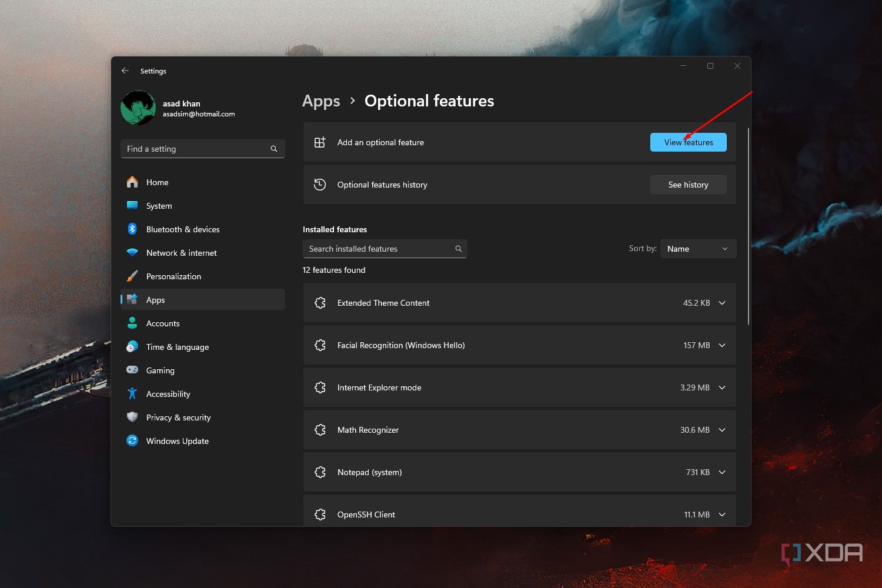Click the Accounts person icon
Viewport: 882px width, 588px height.
(x=132, y=323)
